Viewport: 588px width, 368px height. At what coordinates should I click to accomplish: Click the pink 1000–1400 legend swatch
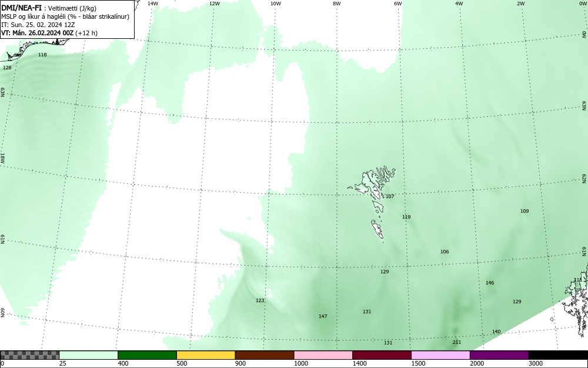coord(323,355)
